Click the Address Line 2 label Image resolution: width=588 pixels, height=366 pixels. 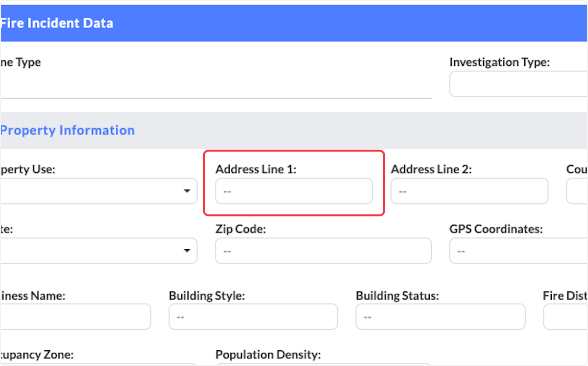(431, 169)
